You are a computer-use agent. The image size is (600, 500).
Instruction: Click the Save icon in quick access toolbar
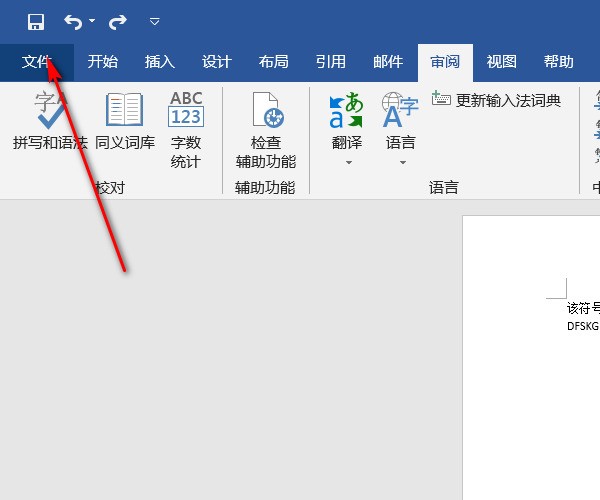(36, 22)
